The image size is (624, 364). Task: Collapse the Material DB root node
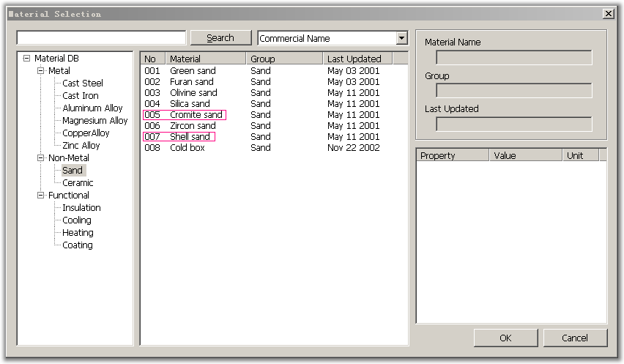(26, 59)
